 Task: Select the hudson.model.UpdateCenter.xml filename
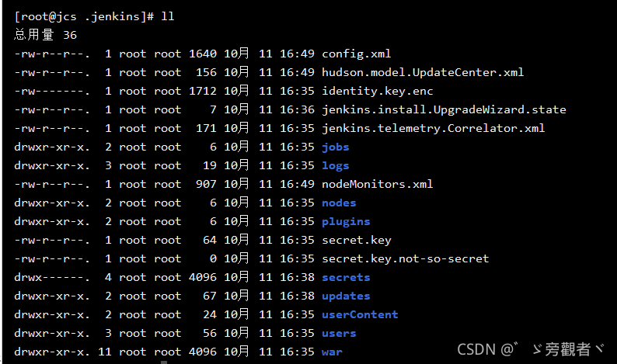[x=423, y=73]
